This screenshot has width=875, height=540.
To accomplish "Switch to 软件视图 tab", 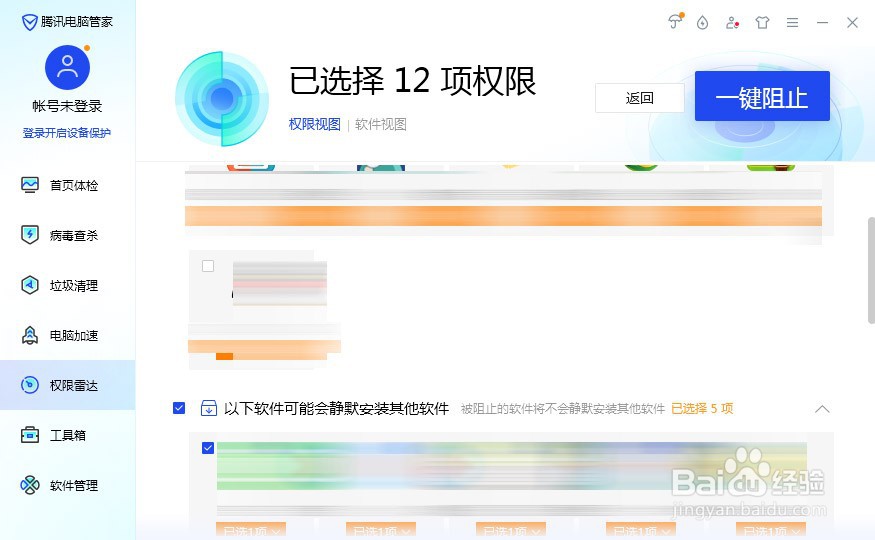I will tap(381, 124).
